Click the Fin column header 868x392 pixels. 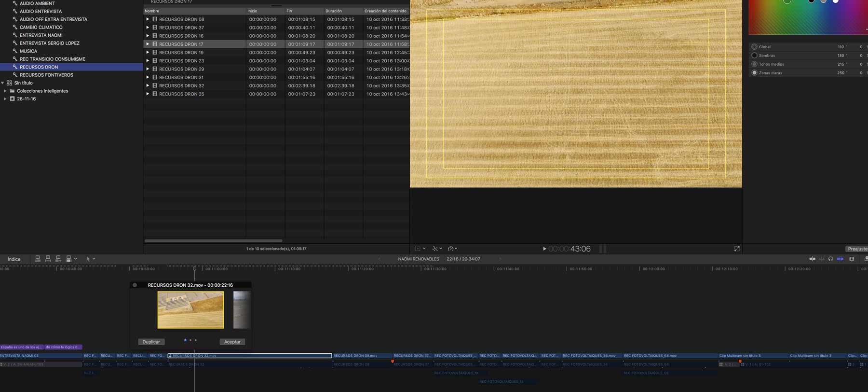point(304,11)
